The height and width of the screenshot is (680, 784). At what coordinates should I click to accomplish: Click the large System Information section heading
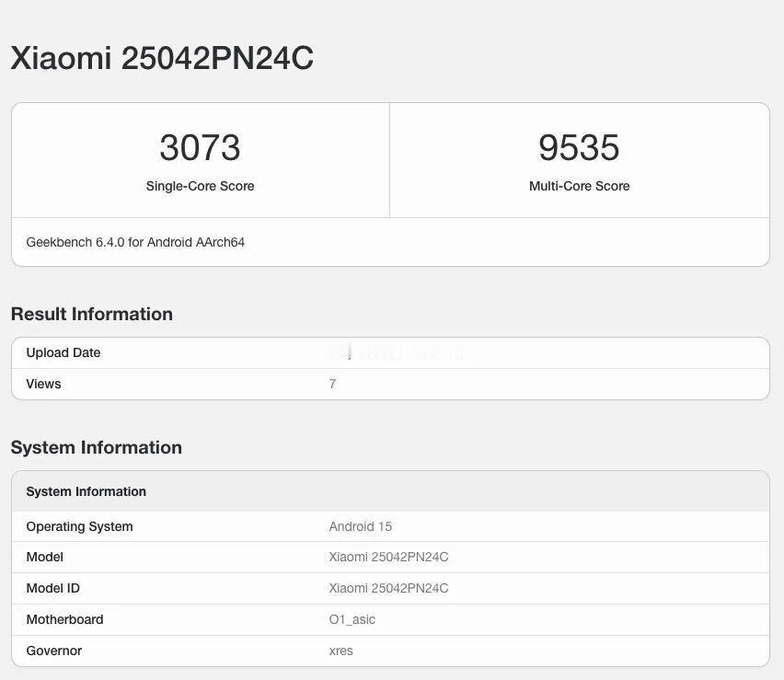[97, 447]
